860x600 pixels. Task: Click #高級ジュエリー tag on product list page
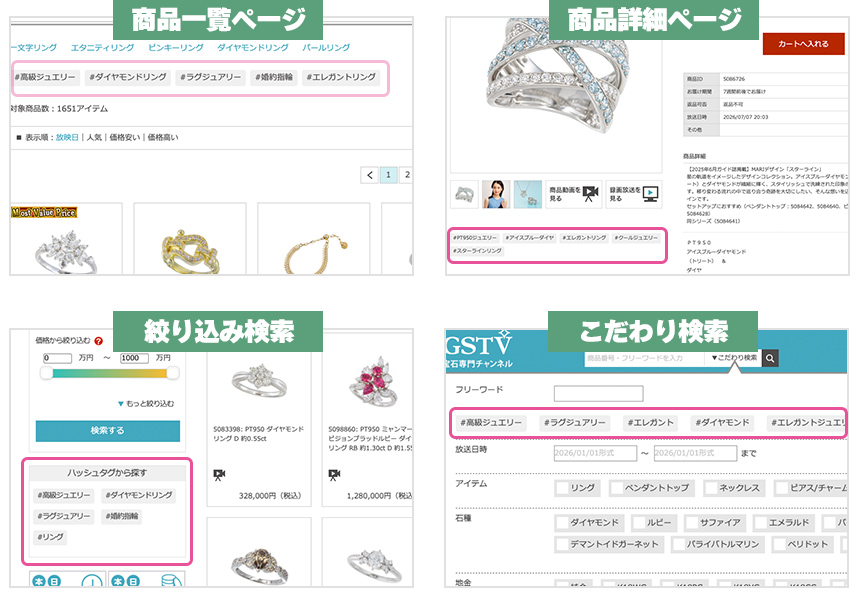coord(46,77)
